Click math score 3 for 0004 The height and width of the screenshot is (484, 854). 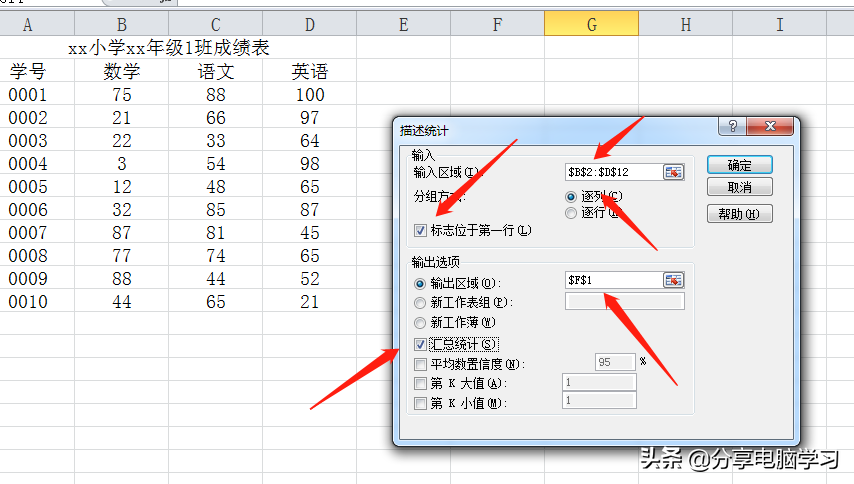coord(121,164)
